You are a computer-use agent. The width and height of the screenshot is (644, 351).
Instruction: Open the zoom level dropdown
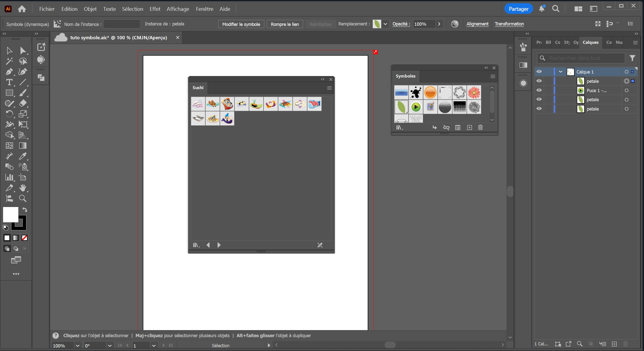coord(78,346)
